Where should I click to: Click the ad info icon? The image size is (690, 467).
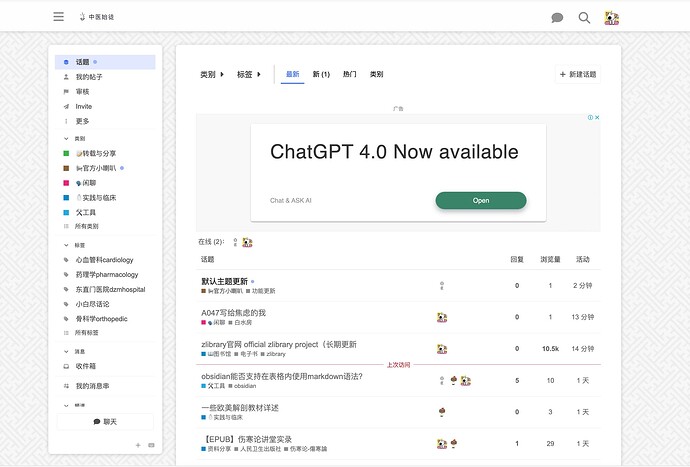(x=590, y=118)
